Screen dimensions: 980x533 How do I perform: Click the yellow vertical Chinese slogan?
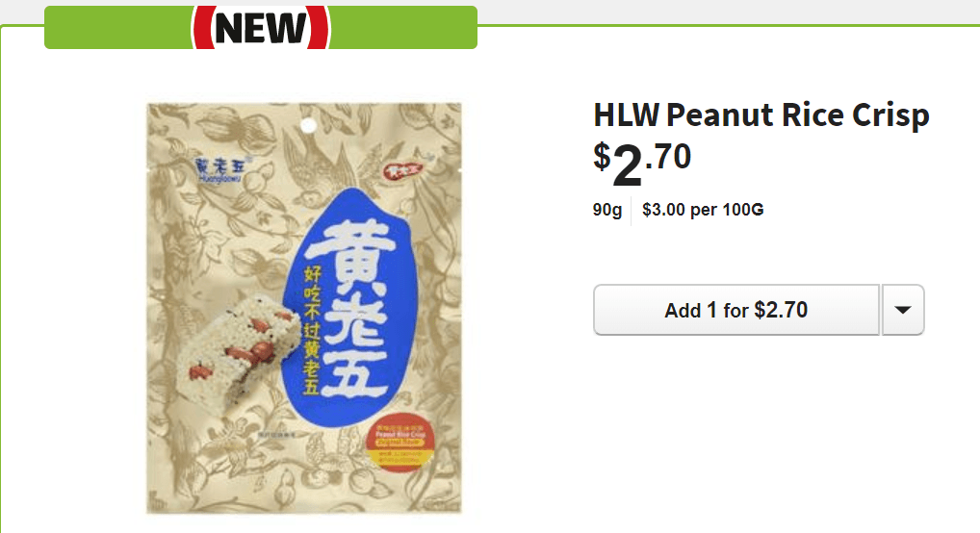click(312, 331)
